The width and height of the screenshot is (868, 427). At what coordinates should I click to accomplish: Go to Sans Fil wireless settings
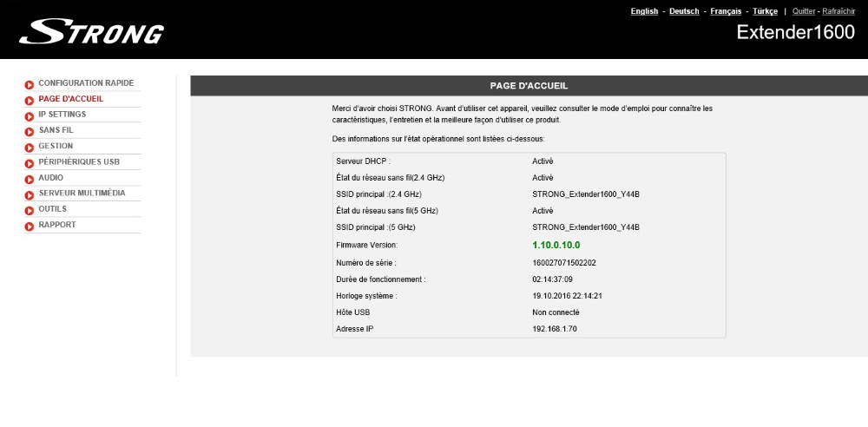tap(56, 130)
